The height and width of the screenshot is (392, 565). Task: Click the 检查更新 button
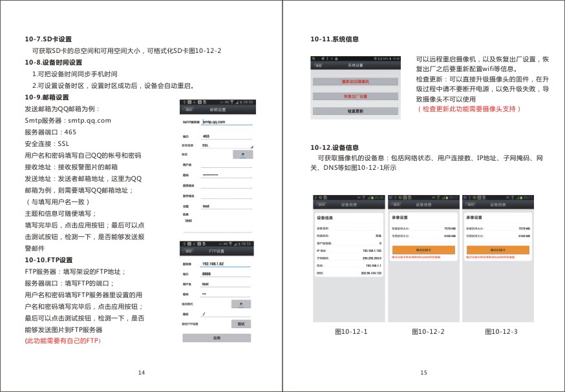(x=356, y=111)
